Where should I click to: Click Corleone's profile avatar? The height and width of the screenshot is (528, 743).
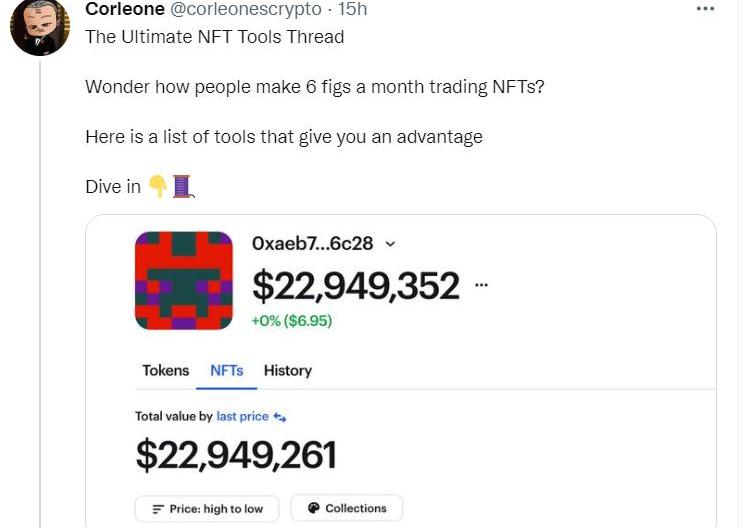click(x=40, y=26)
